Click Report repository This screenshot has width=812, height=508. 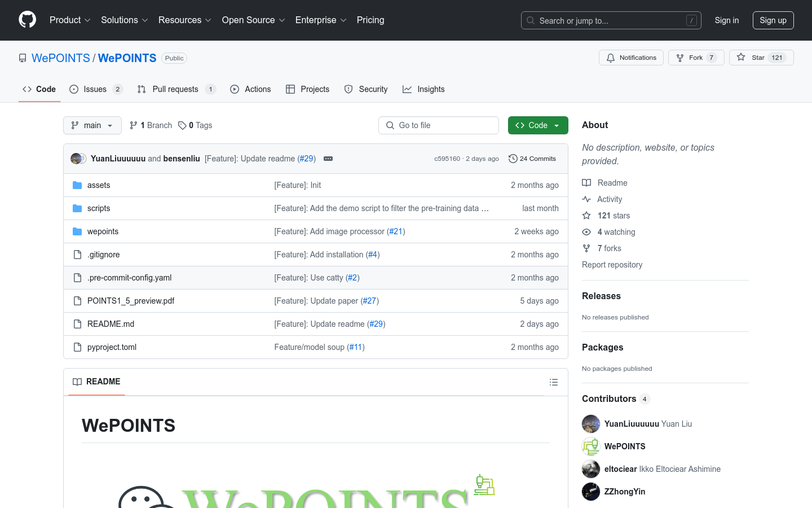(x=612, y=265)
